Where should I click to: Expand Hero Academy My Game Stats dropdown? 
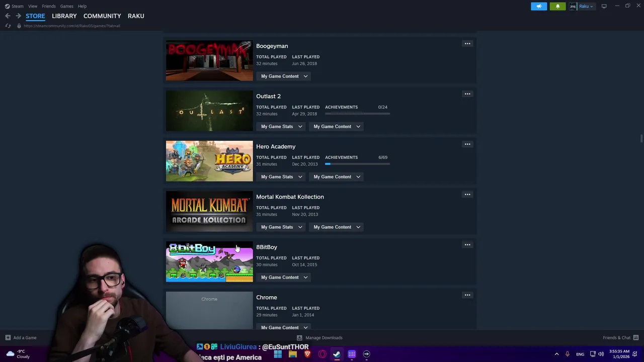281,176
